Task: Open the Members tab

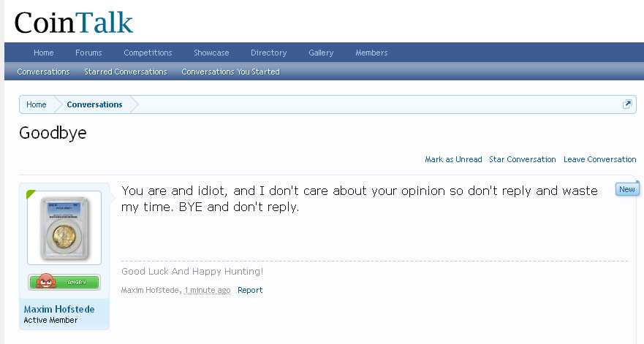Action: (371, 53)
